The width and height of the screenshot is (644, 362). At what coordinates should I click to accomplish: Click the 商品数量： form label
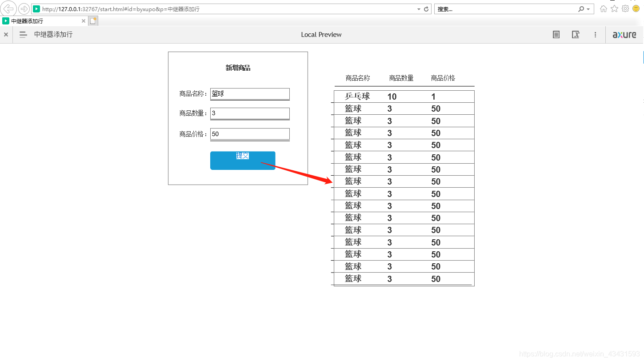click(194, 113)
